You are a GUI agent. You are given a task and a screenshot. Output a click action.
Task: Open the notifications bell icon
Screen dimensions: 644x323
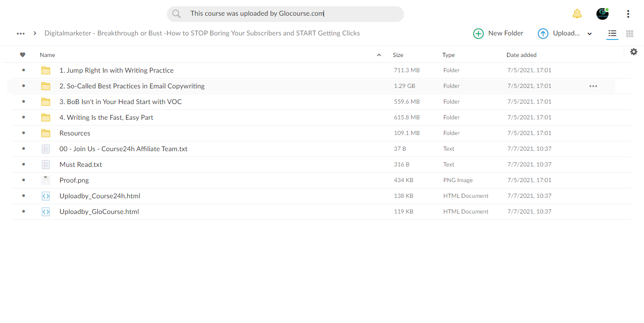coord(577,14)
